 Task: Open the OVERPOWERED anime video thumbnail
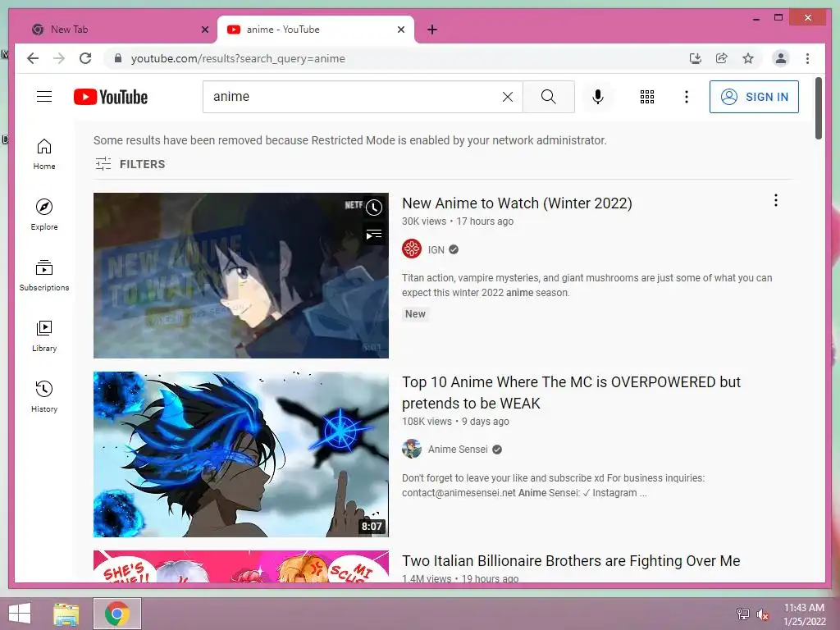[x=240, y=454]
